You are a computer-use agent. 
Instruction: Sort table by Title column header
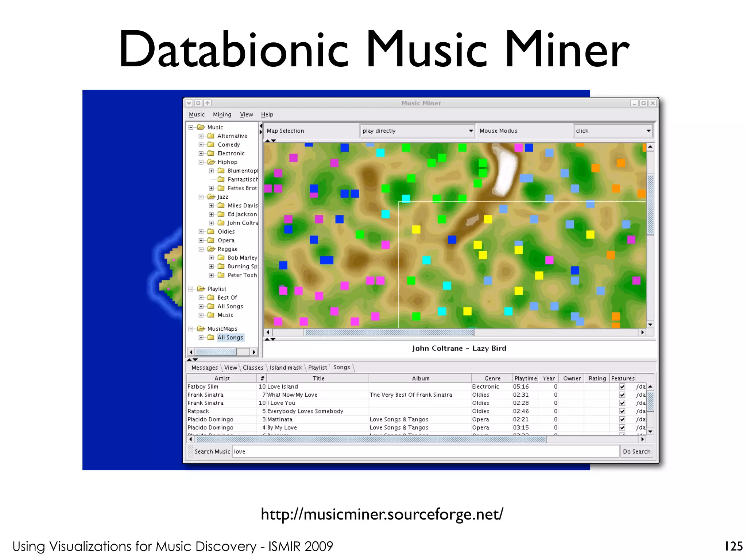click(x=318, y=378)
